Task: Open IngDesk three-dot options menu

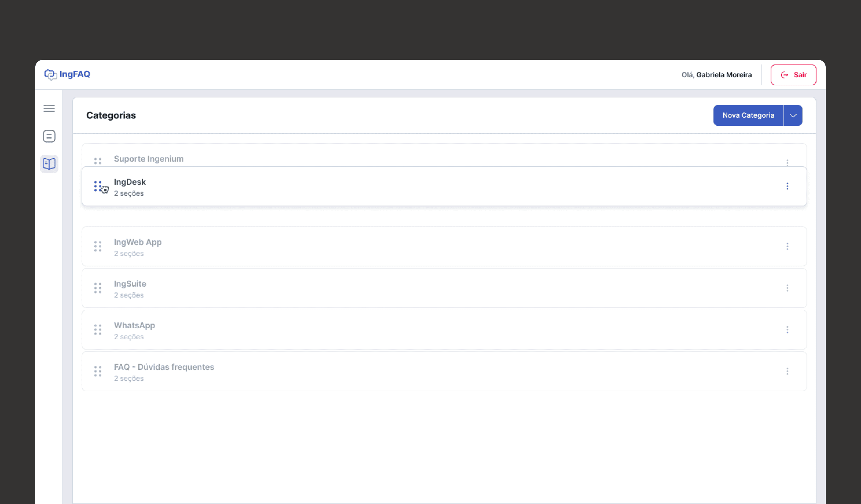Action: point(787,186)
